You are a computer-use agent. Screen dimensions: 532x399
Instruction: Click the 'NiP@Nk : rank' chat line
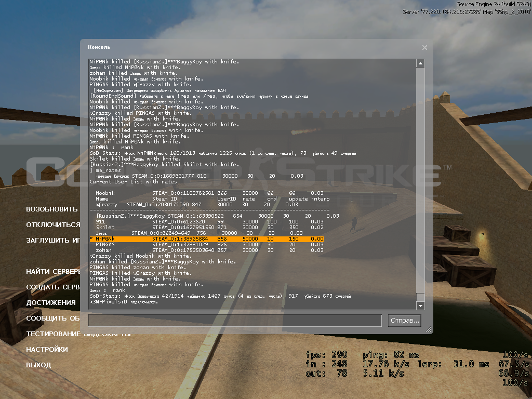coord(112,148)
